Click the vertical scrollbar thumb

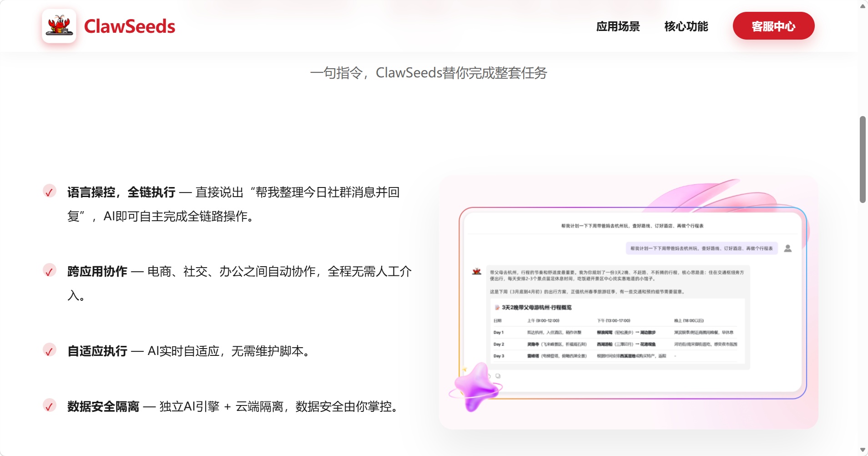tap(863, 159)
